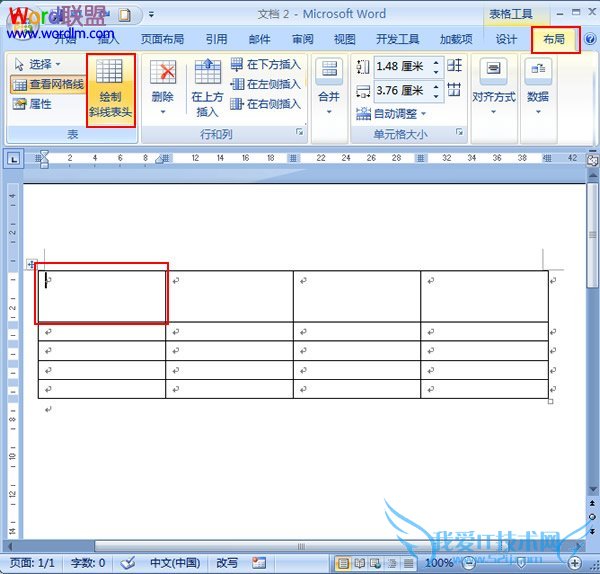The width and height of the screenshot is (600, 574).
Task: Open the Select (选择) dropdown
Action: tap(38, 64)
